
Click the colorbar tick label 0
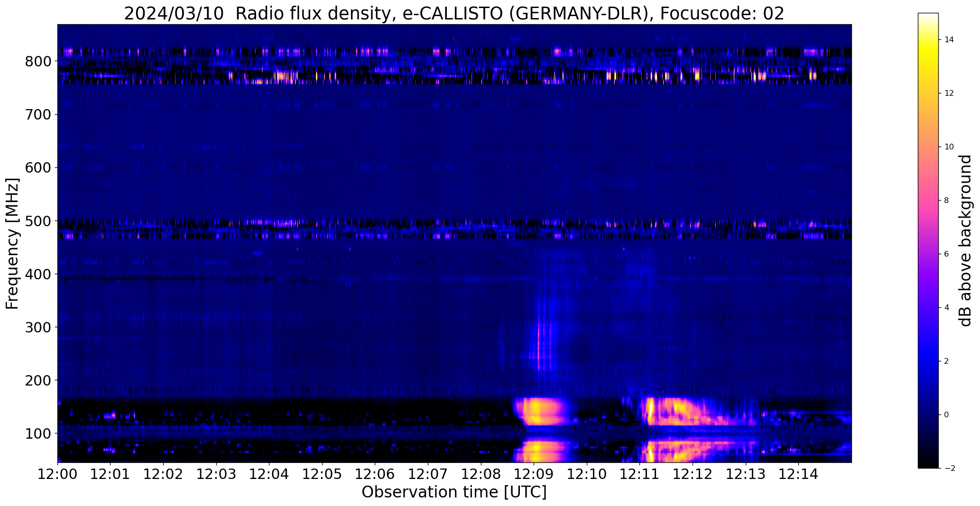pos(946,415)
